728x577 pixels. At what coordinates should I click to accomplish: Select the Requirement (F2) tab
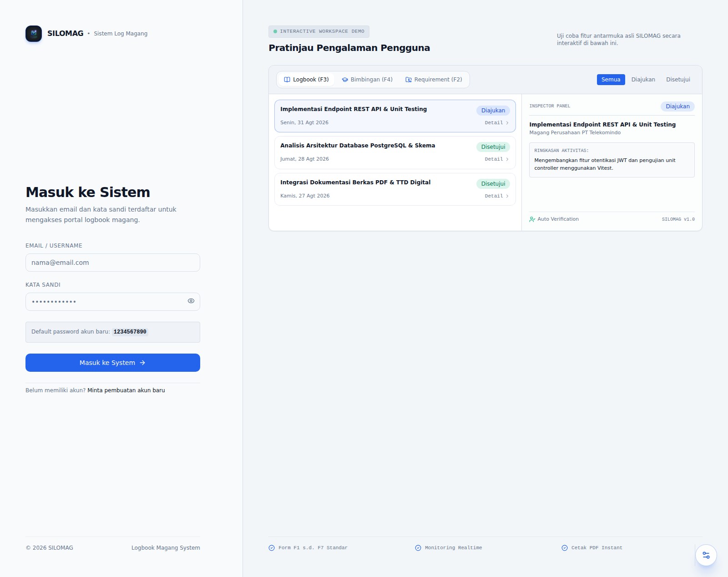[x=434, y=80]
